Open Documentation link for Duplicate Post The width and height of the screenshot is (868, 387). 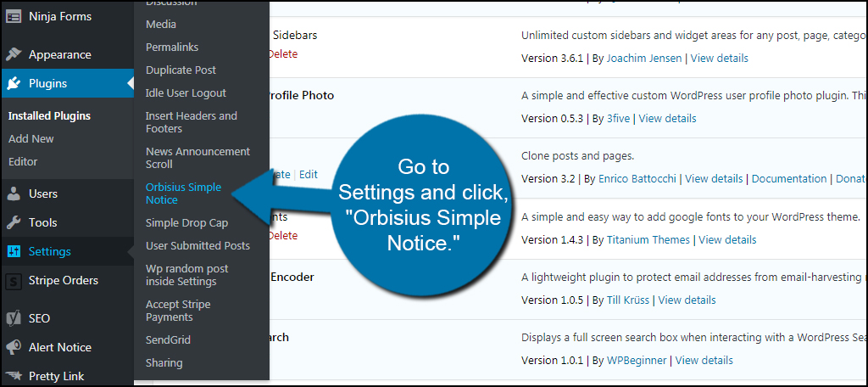[x=789, y=179]
